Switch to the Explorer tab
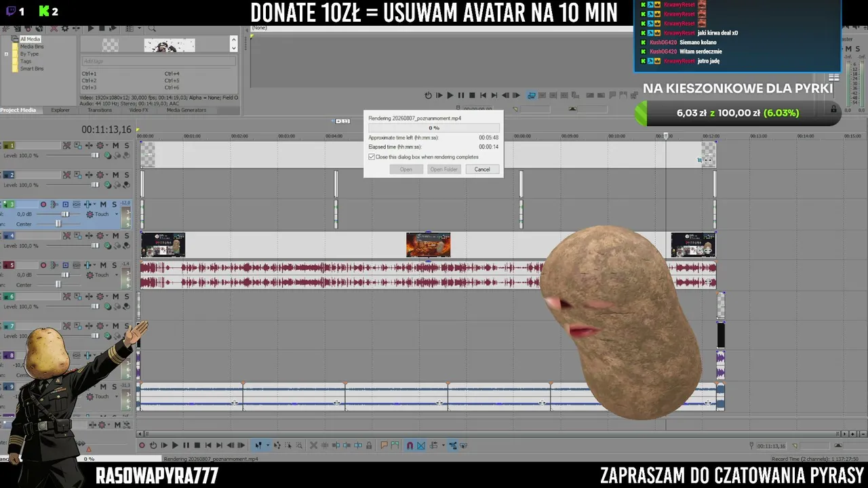Viewport: 868px width, 488px height. coord(60,110)
